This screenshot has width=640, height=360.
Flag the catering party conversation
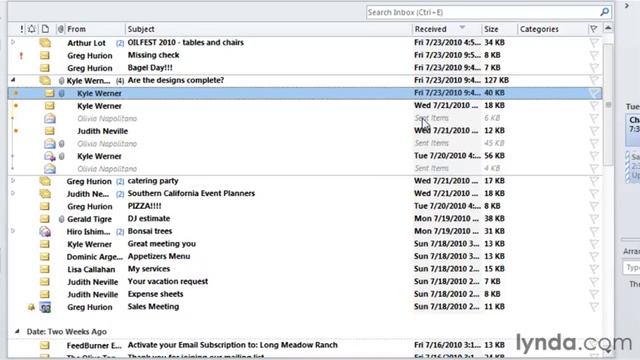[594, 181]
